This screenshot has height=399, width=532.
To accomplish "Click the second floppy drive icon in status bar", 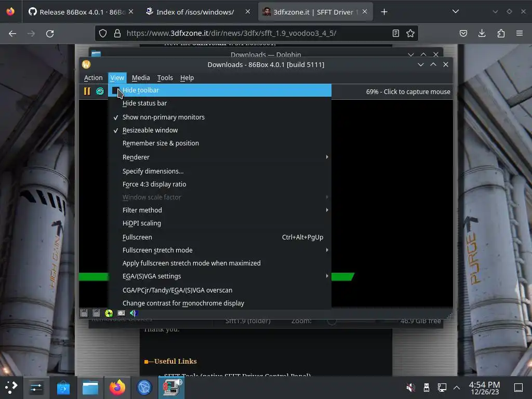I will click(x=96, y=313).
